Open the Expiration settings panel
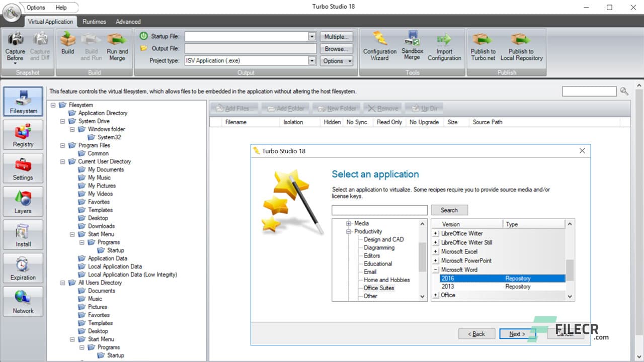 (x=23, y=267)
